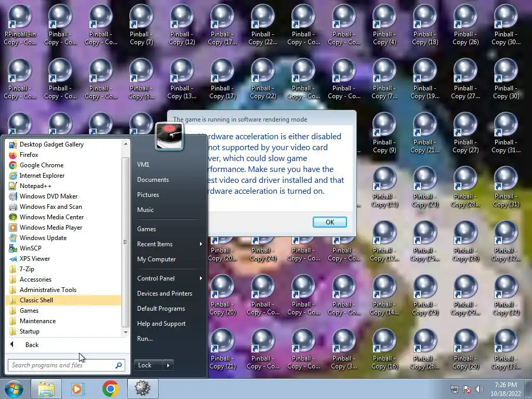Open Windows Explorer from the taskbar

click(x=46, y=389)
